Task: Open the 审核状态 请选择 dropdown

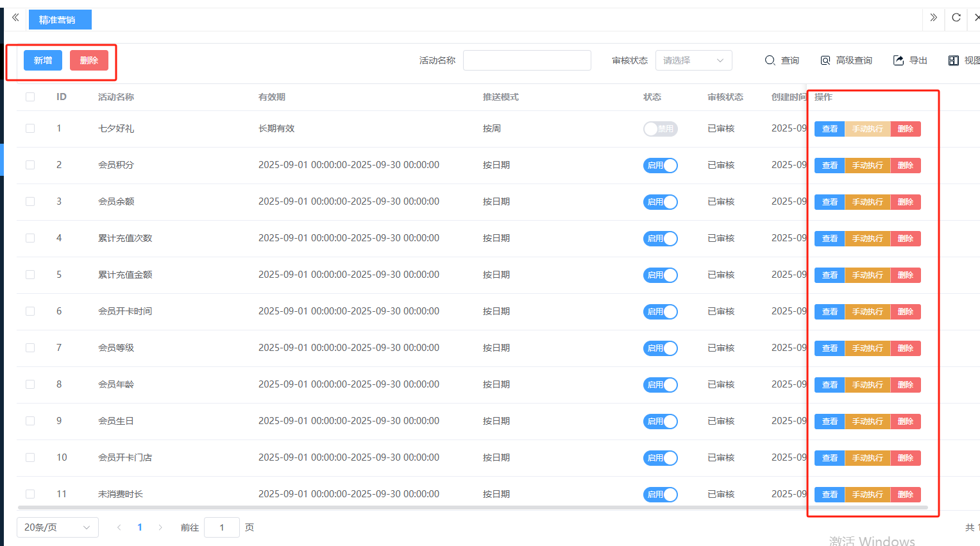Action: pos(693,60)
